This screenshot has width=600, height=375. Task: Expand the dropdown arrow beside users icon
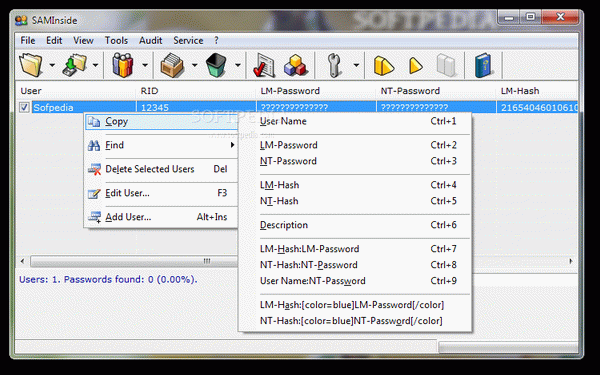tap(145, 65)
